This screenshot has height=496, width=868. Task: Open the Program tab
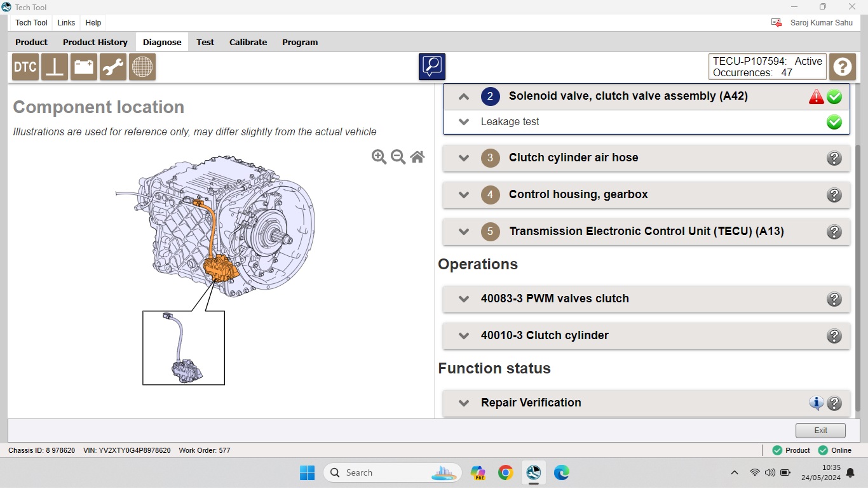(x=300, y=42)
